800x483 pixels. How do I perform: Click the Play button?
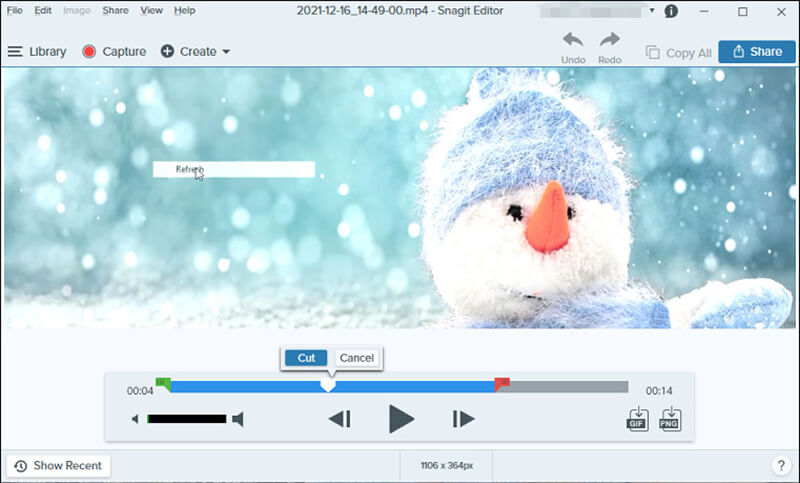point(401,419)
